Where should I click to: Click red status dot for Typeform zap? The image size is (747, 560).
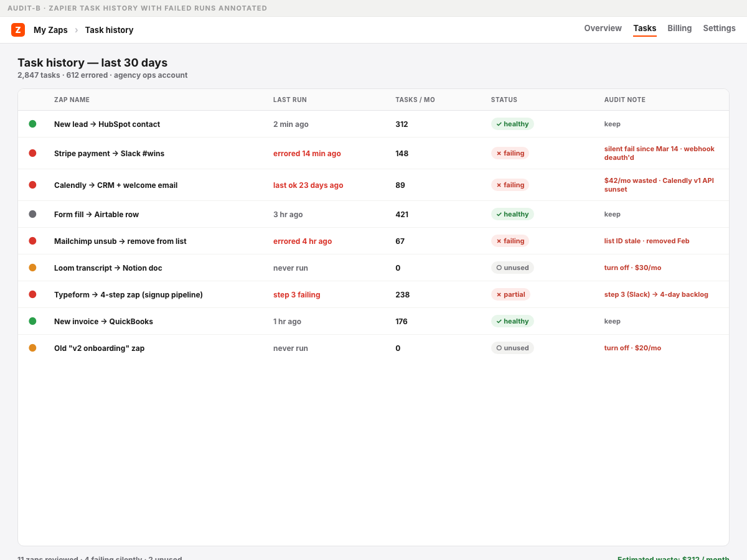coord(32,294)
